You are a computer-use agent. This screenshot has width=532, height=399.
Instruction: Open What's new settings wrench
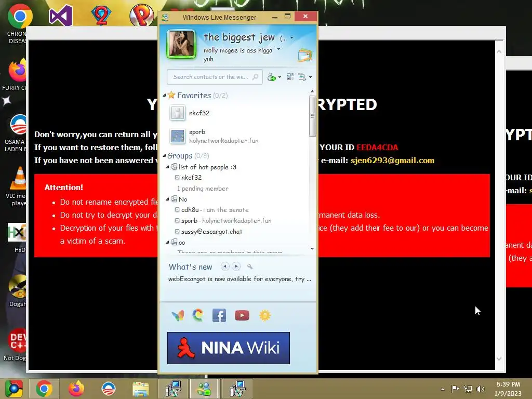coord(250,267)
